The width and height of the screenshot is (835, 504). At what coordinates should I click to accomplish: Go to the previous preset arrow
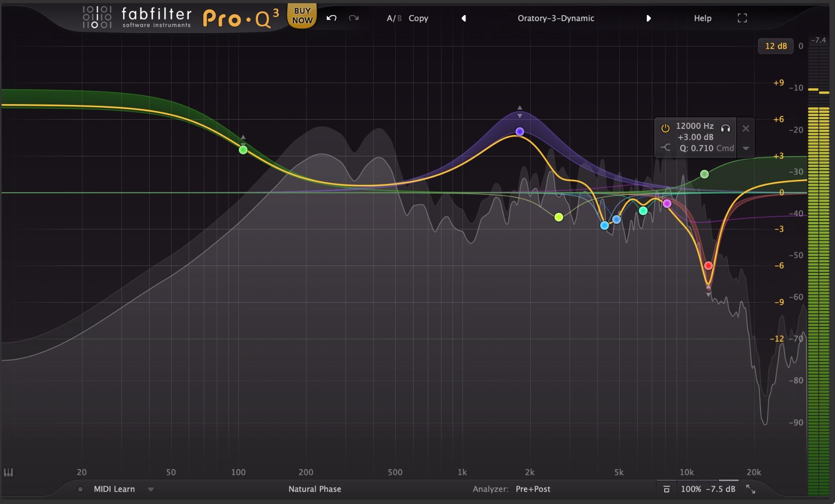coord(464,18)
